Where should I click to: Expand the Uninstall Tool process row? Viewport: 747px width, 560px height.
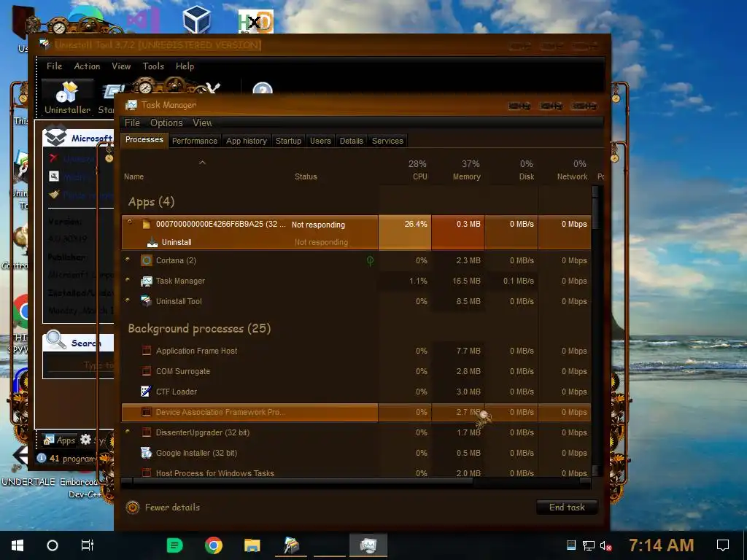coord(128,300)
